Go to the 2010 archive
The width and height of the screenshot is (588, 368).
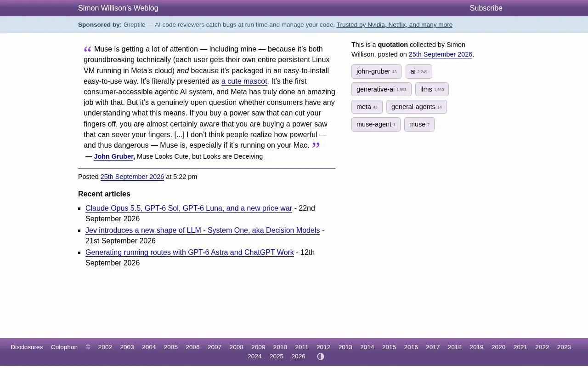[x=280, y=347]
